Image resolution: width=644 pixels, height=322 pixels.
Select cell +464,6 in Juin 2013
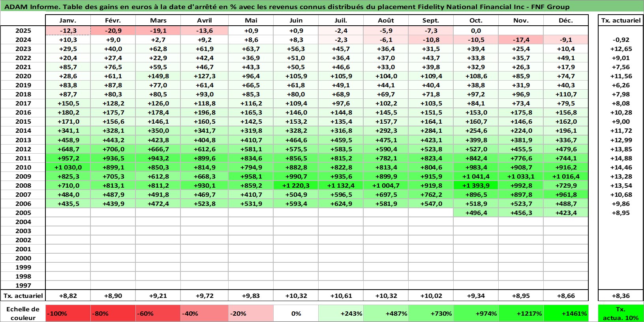(296, 140)
